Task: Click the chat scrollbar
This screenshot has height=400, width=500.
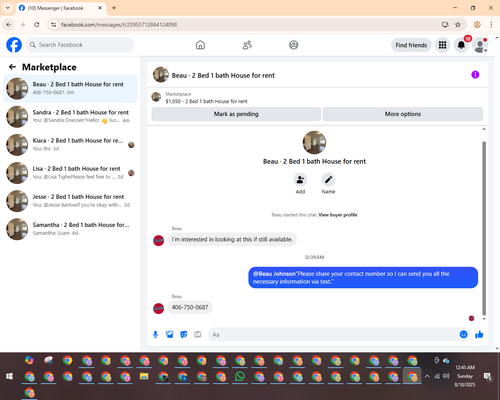Action: click(x=484, y=228)
